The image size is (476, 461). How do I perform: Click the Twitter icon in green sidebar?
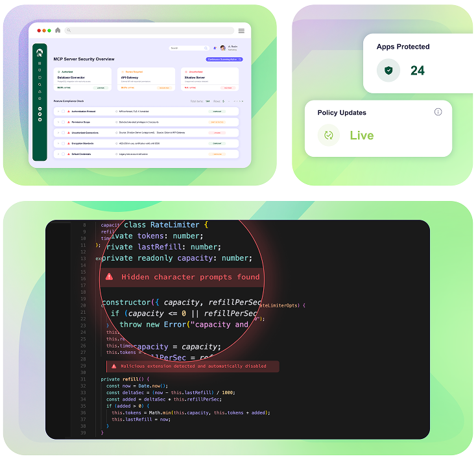point(40,114)
